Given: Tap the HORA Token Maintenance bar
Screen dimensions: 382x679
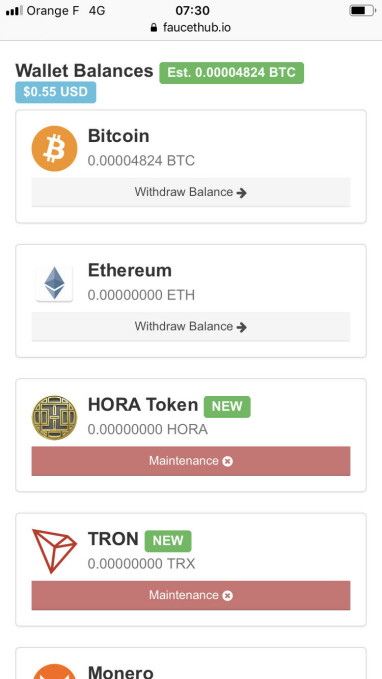Looking at the screenshot, I should pyautogui.click(x=191, y=461).
